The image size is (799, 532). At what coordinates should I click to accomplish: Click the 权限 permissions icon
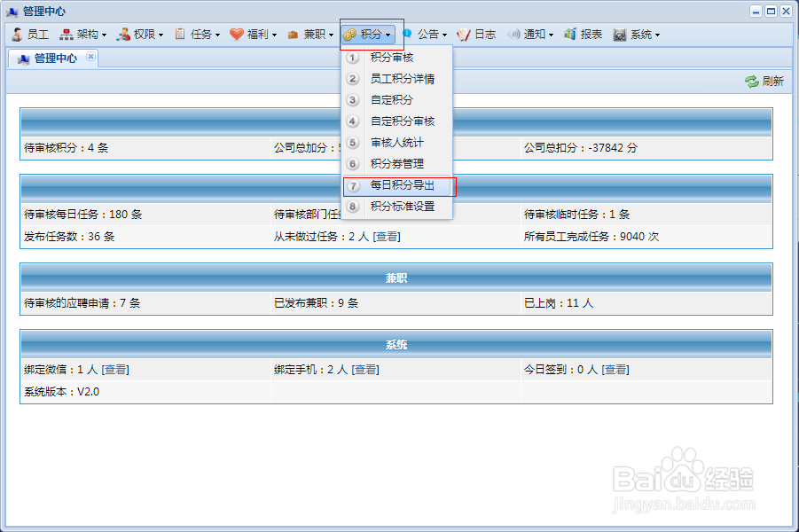(x=123, y=35)
